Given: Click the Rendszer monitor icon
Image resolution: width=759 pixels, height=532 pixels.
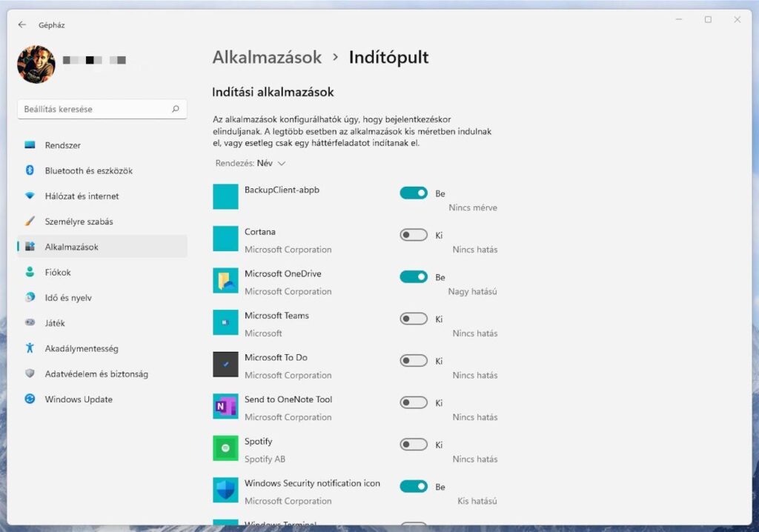Looking at the screenshot, I should (30, 144).
